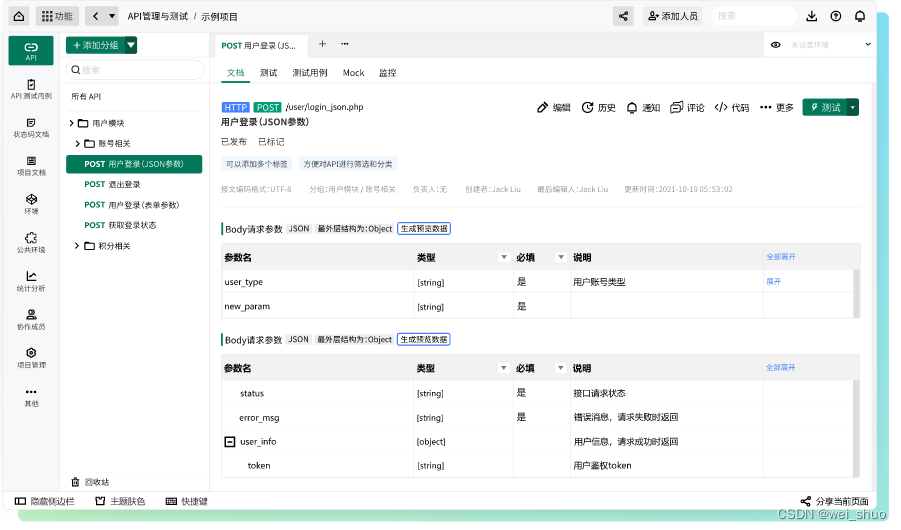
Task: Click the share network icon in top bar
Action: pos(623,16)
